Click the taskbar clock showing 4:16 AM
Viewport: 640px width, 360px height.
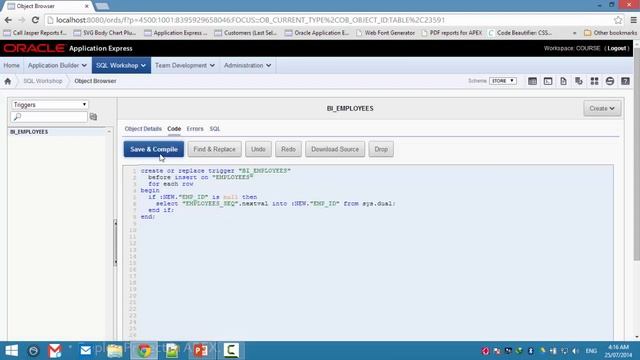coord(618,351)
